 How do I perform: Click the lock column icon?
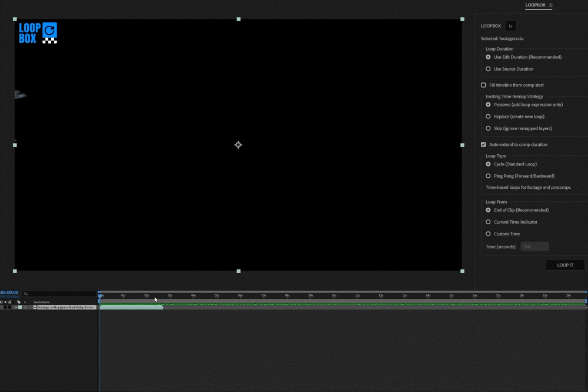(10, 303)
